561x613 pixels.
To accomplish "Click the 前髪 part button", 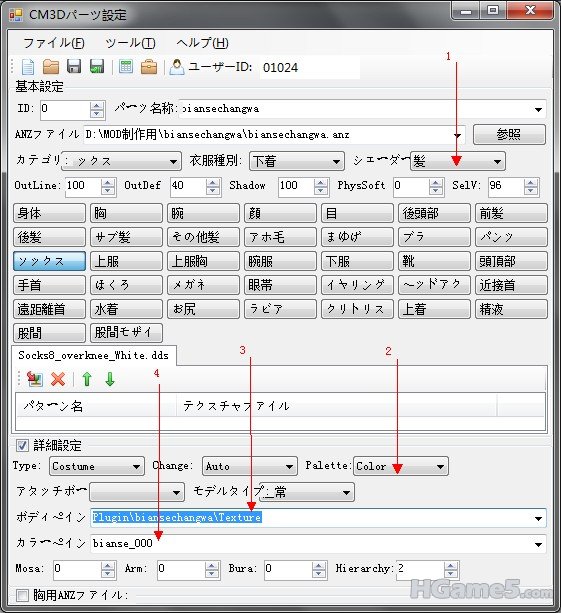I will click(511, 213).
